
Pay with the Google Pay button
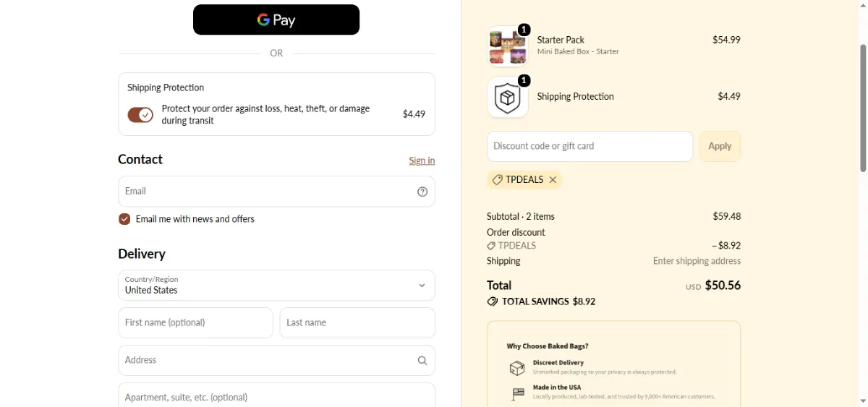click(276, 20)
